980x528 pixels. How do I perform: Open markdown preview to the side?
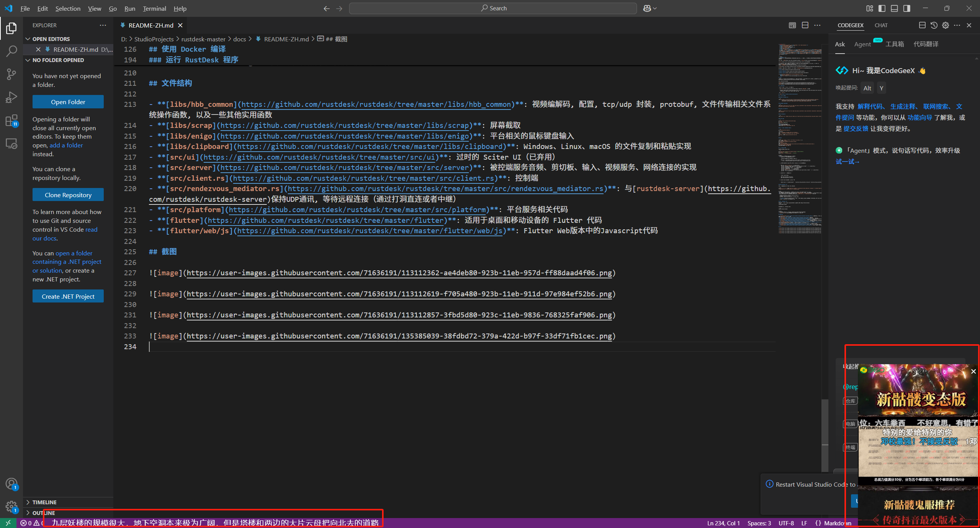[792, 25]
